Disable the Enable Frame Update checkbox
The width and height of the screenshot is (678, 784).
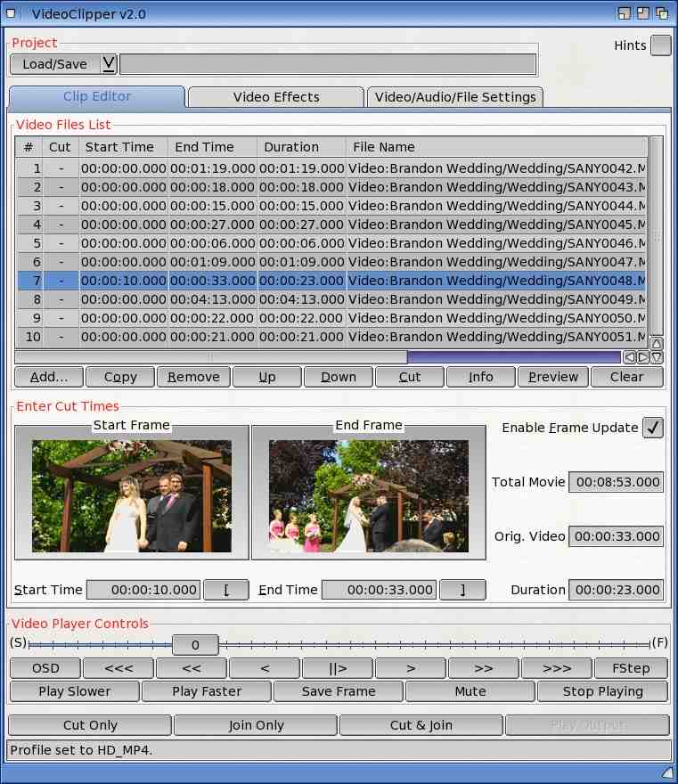click(653, 428)
